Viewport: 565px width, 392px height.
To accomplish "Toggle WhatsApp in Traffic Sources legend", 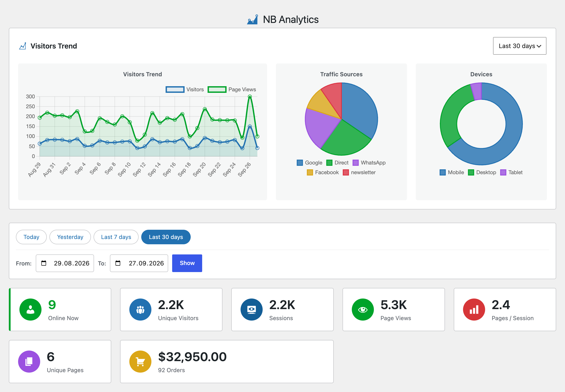I will coord(369,162).
